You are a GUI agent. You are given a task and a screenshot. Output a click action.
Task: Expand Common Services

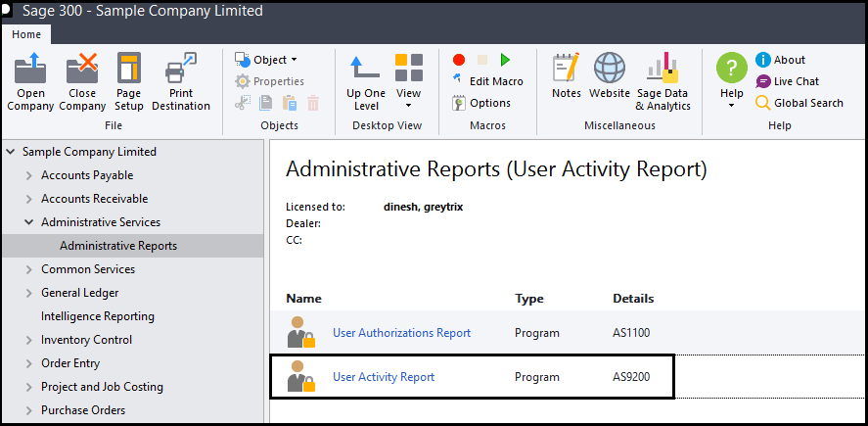tap(29, 269)
